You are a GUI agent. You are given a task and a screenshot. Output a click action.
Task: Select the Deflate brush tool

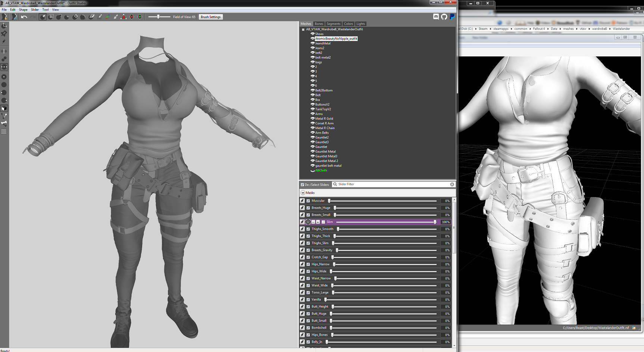tap(67, 17)
